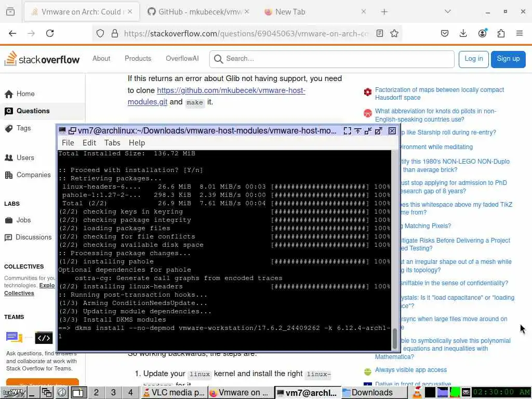Open terminal Tabs menu
The image size is (532, 399).
click(x=112, y=143)
